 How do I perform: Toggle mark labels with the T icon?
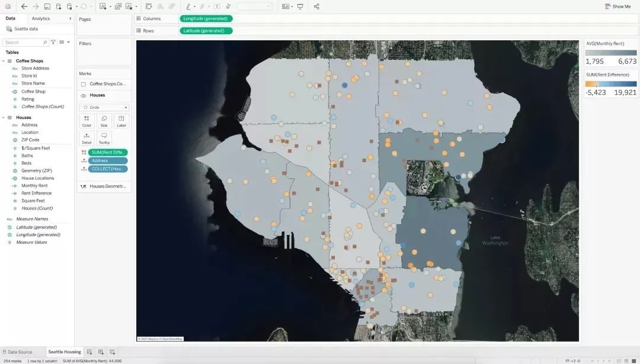coord(217,7)
